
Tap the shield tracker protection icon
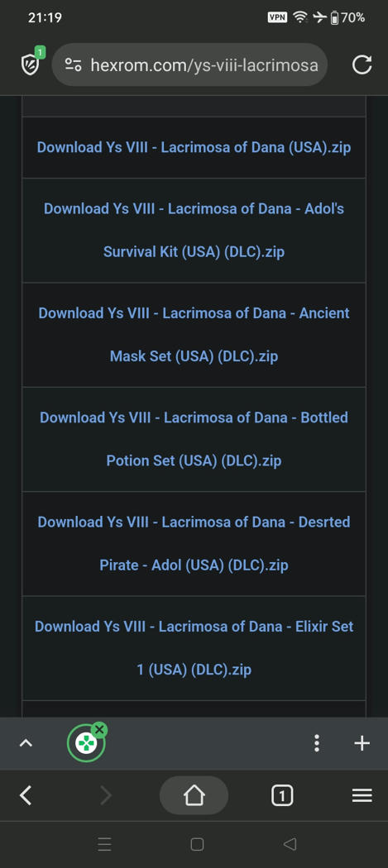pyautogui.click(x=31, y=64)
